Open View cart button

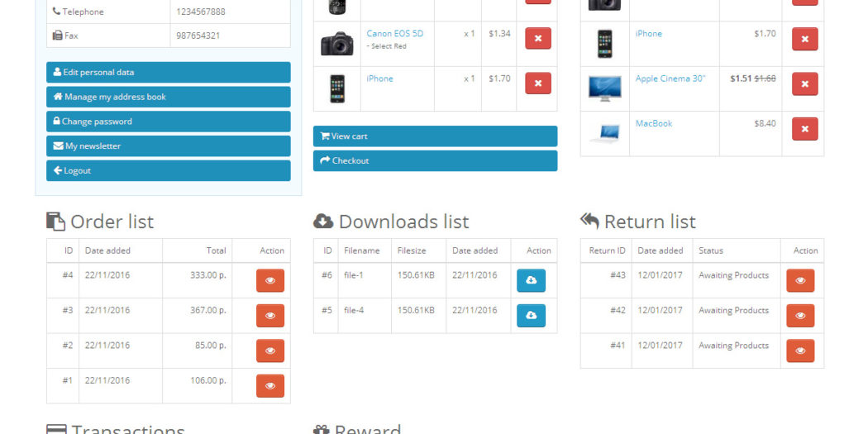tap(435, 136)
